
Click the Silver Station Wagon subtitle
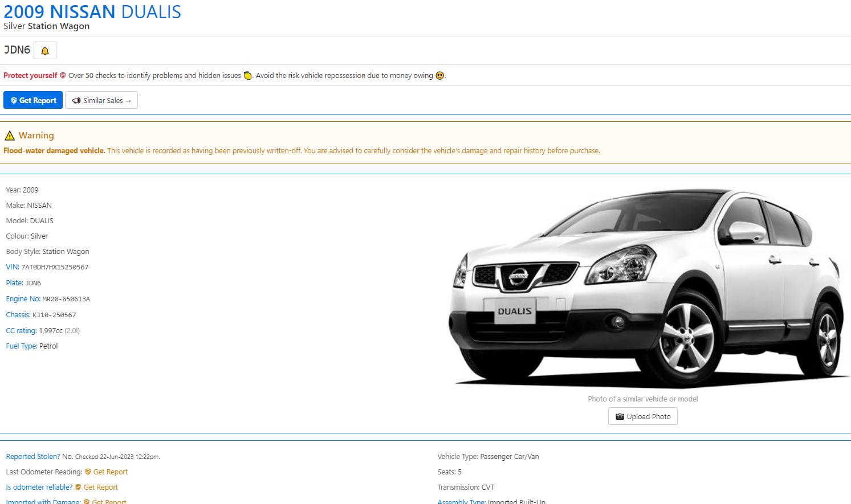pos(47,26)
